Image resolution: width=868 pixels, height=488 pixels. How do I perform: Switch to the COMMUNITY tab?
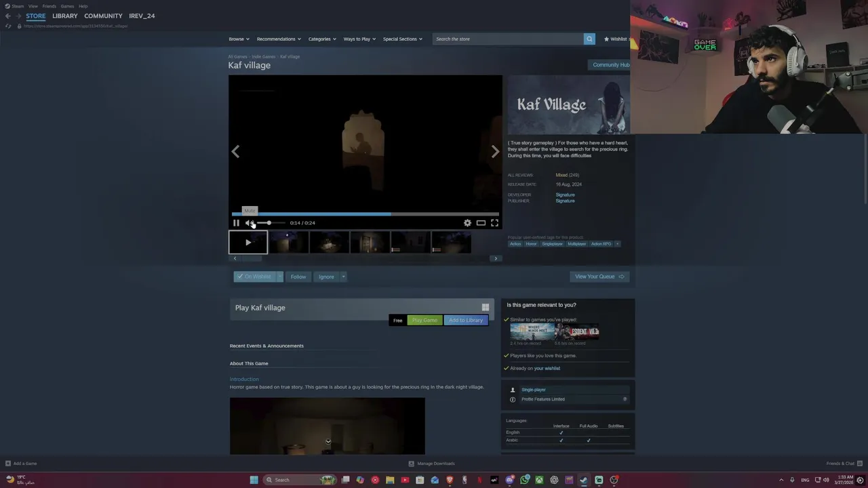103,16
